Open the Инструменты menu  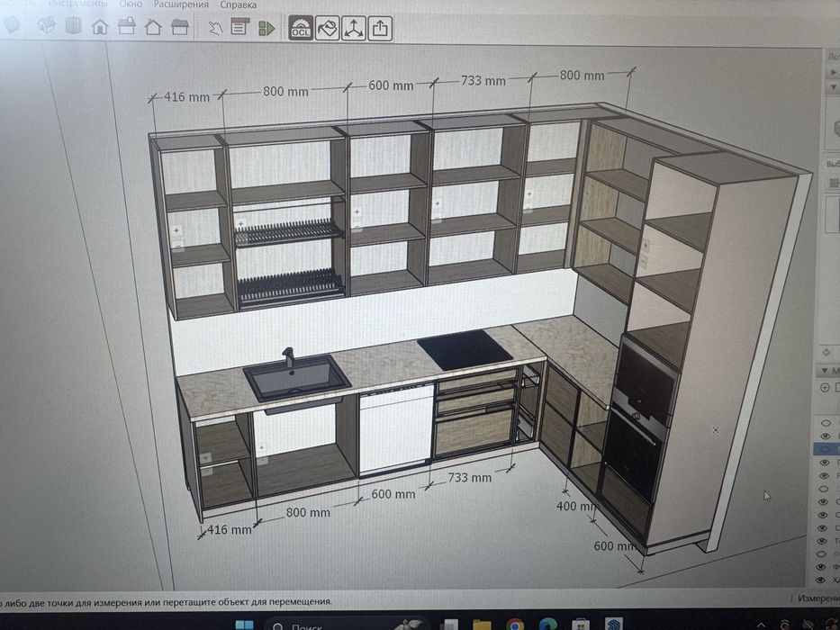(78, 4)
